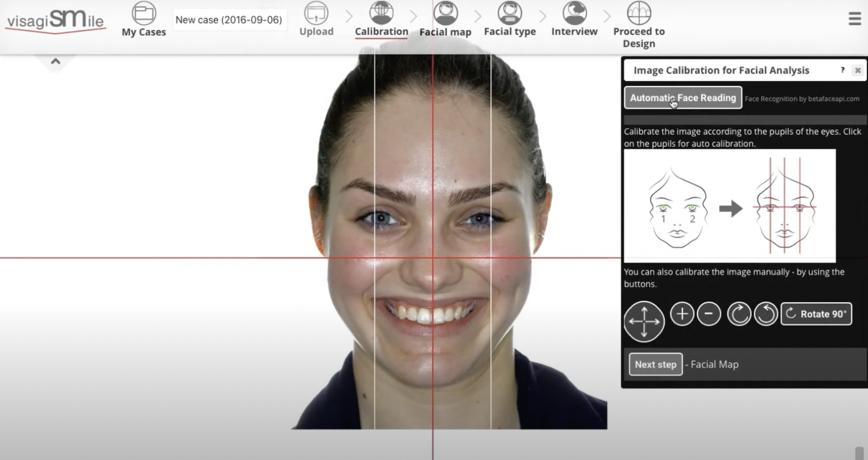This screenshot has height=460, width=868.
Task: Open the Interview step icon
Action: point(574,13)
